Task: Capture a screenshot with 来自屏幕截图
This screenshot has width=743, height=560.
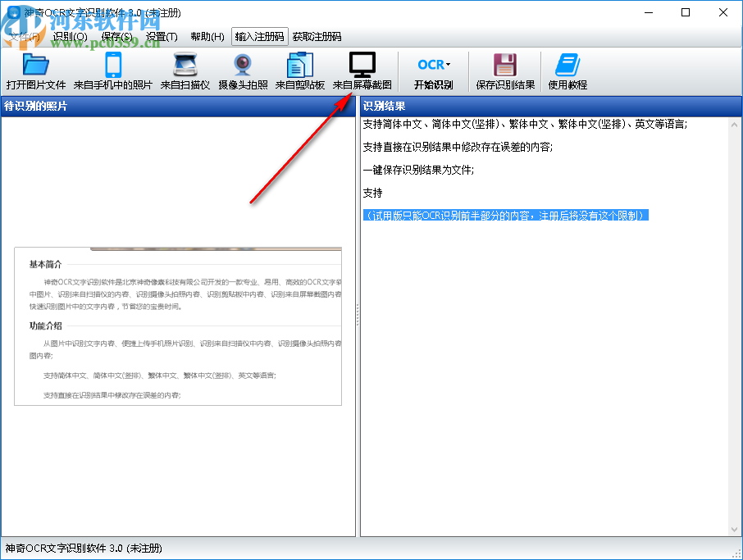Action: (362, 72)
